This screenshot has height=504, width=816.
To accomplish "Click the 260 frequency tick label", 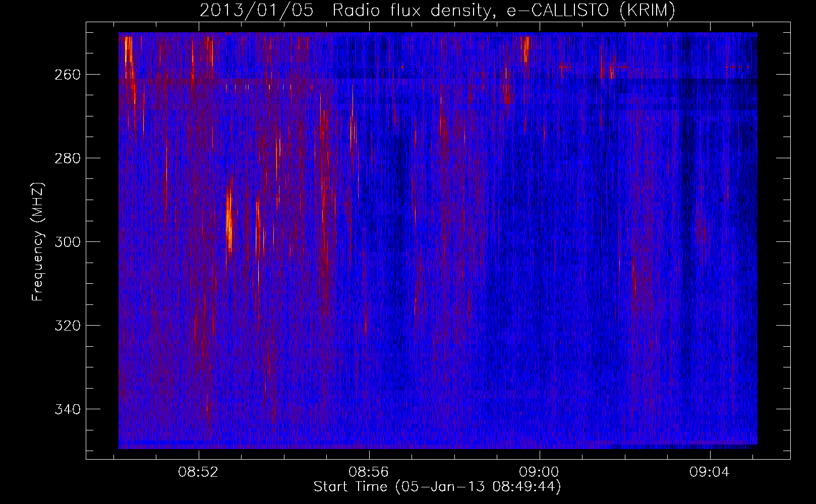I will 67,75.
